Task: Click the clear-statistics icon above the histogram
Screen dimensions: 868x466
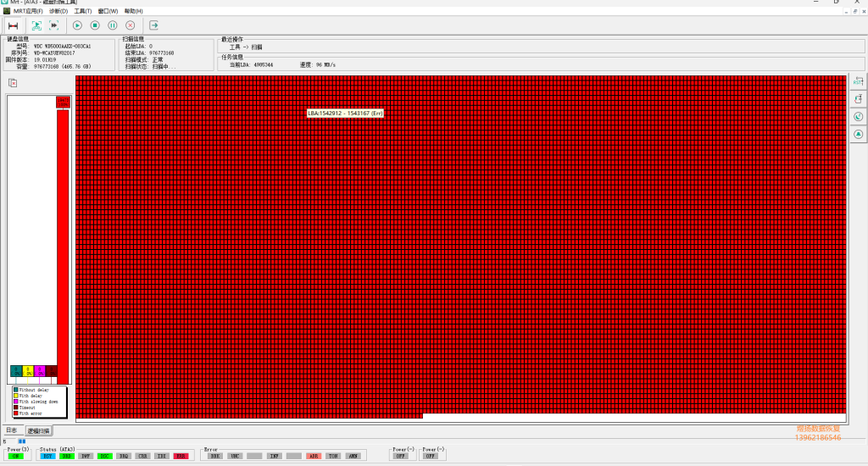Action: [x=13, y=83]
